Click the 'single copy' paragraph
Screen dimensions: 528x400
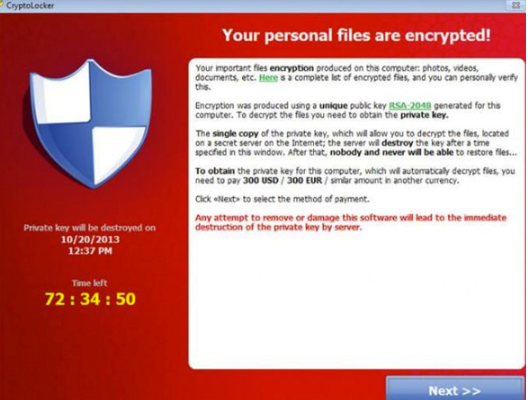[356, 143]
